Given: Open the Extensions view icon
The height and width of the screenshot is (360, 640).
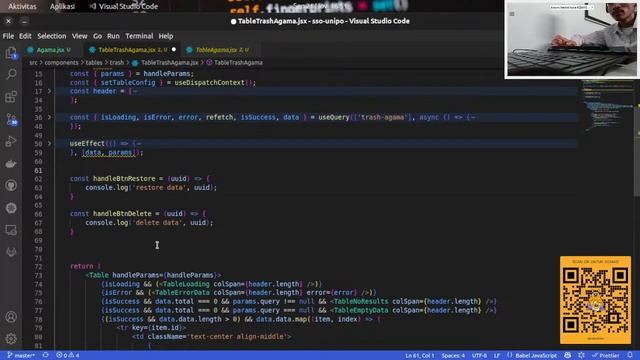Looking at the screenshot, I should (11, 97).
